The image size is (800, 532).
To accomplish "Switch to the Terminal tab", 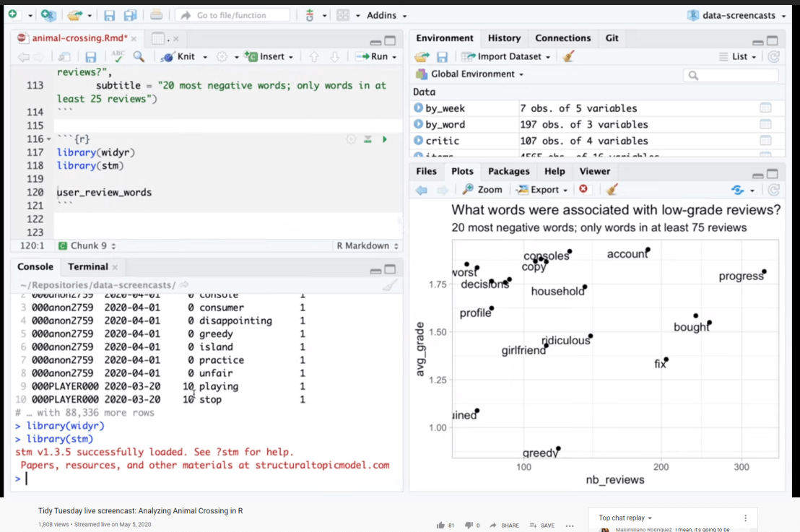I will [87, 266].
